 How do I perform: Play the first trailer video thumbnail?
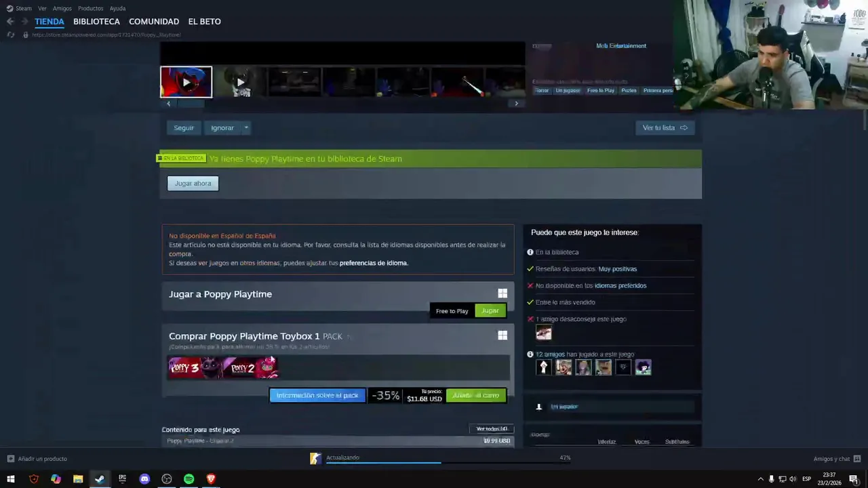[x=186, y=82]
